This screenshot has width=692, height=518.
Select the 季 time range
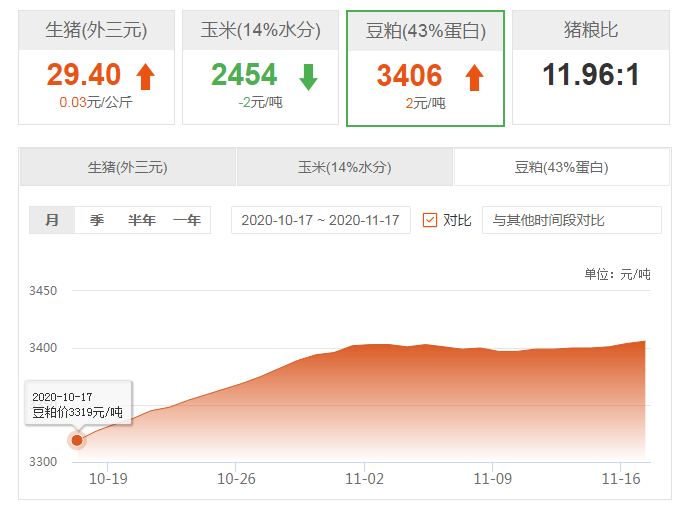(97, 220)
